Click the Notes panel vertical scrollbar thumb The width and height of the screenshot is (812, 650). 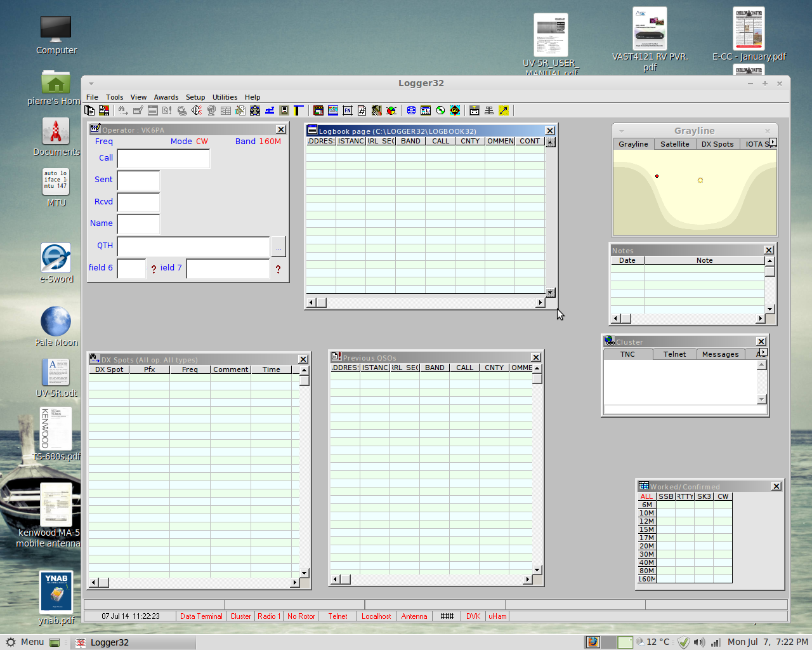[x=769, y=272]
